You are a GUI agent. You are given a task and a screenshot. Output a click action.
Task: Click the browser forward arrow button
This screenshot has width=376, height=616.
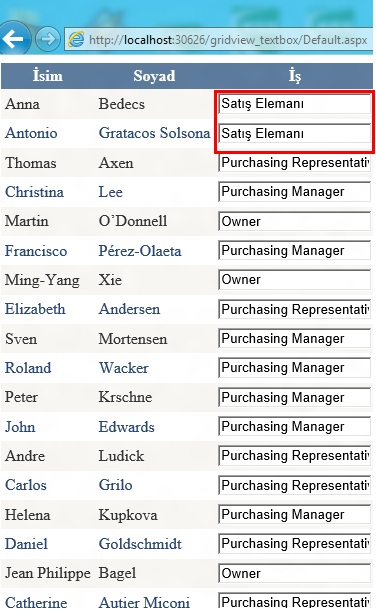coord(48,39)
